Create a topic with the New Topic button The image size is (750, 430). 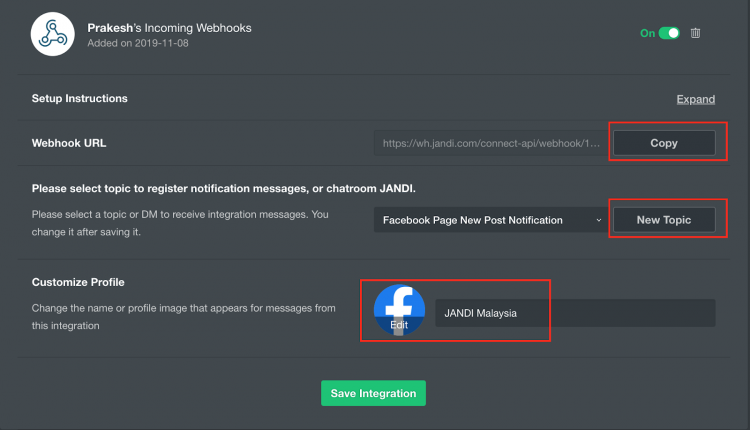[664, 220]
